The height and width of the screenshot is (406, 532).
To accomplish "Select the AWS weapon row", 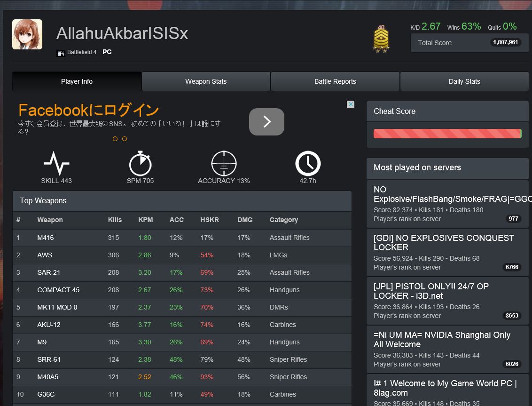I will coord(182,255).
